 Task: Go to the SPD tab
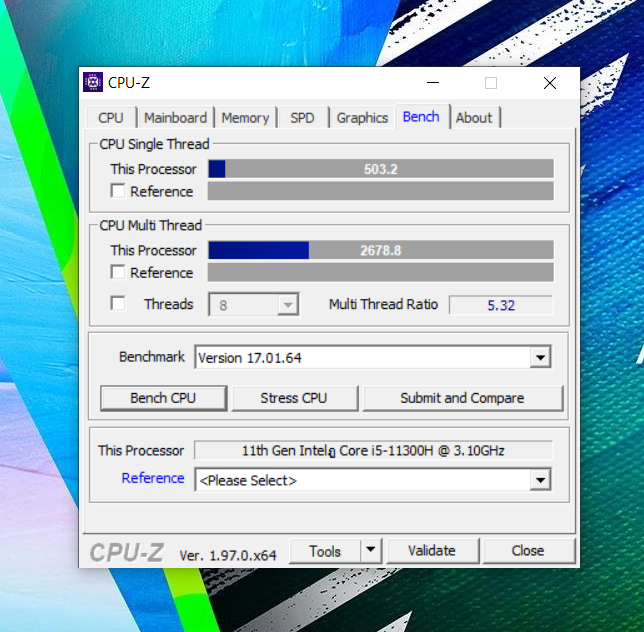[x=302, y=118]
